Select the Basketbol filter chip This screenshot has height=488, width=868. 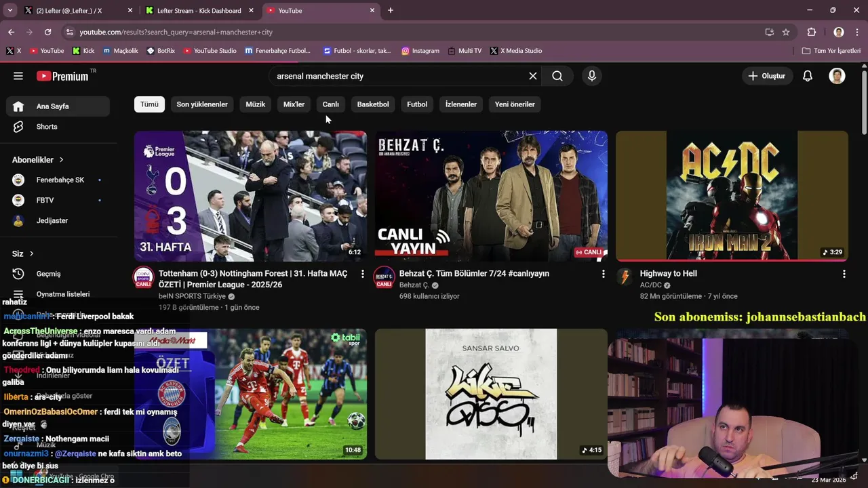373,104
